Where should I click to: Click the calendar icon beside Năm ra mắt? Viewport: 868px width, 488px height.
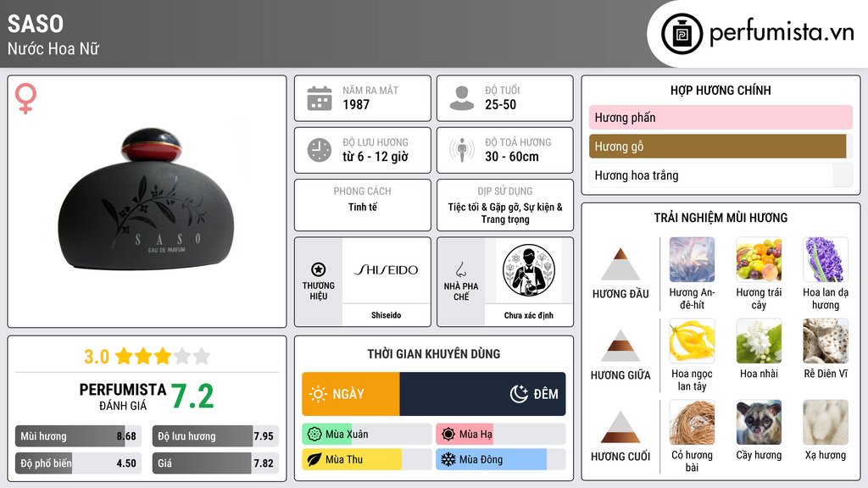pyautogui.click(x=320, y=98)
